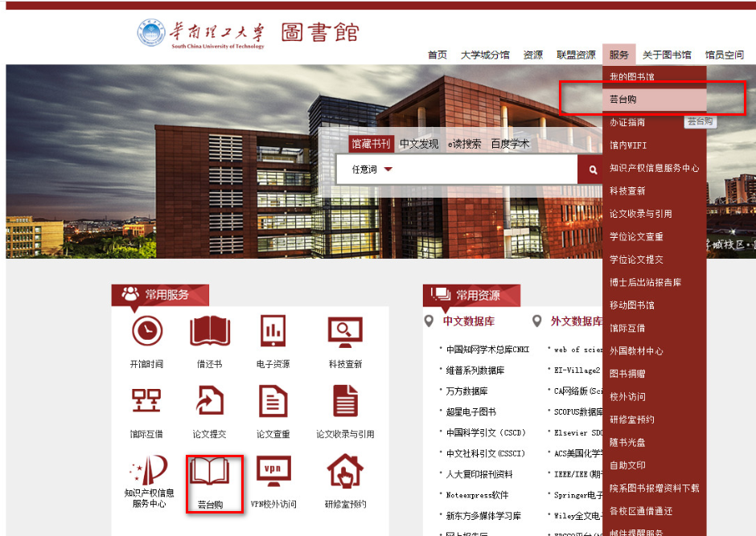
Task: Open the 论文收录与引用 lined document icon
Action: [345, 401]
